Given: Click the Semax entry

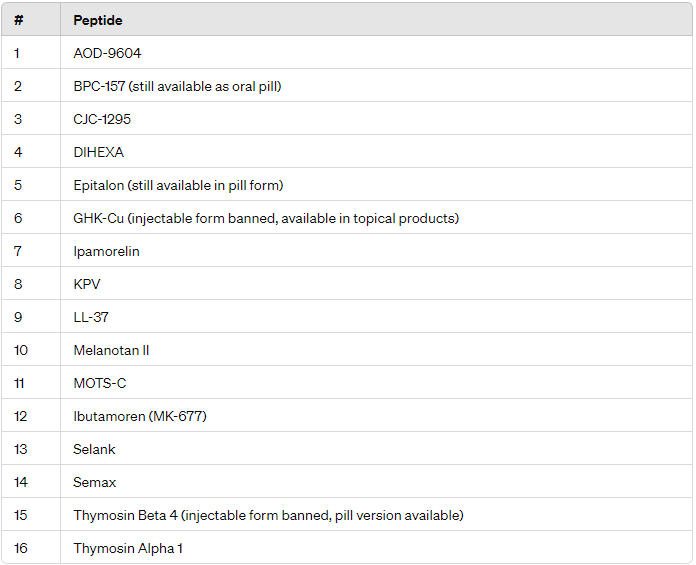Looking at the screenshot, I should (x=95, y=482).
